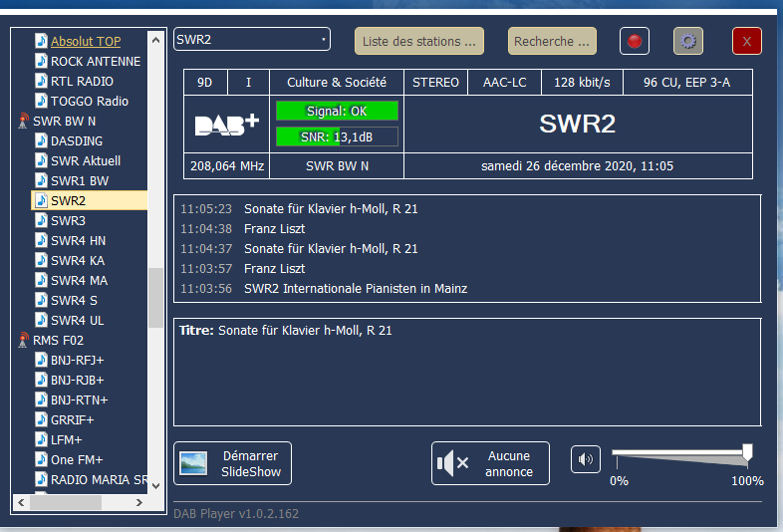Select the SWR BW N ensemble node
The height and width of the screenshot is (532, 783).
tap(64, 122)
